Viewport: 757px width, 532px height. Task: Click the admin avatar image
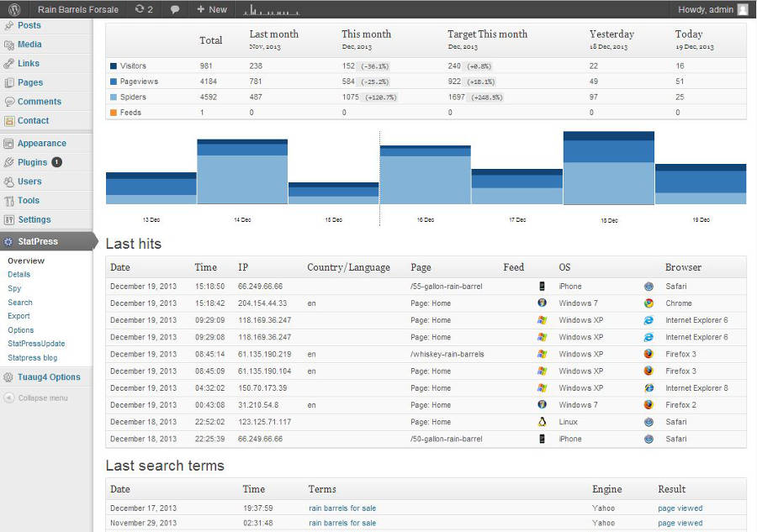[743, 9]
